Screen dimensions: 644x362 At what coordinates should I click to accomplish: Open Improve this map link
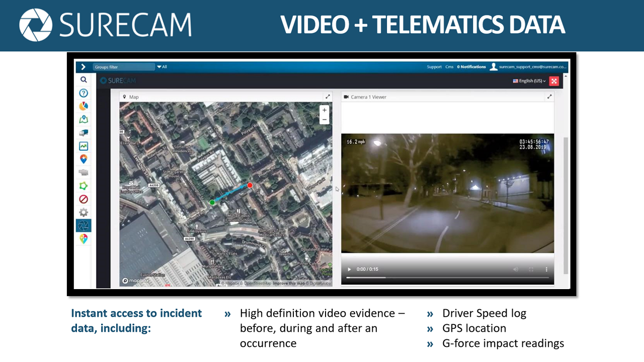coord(289,283)
